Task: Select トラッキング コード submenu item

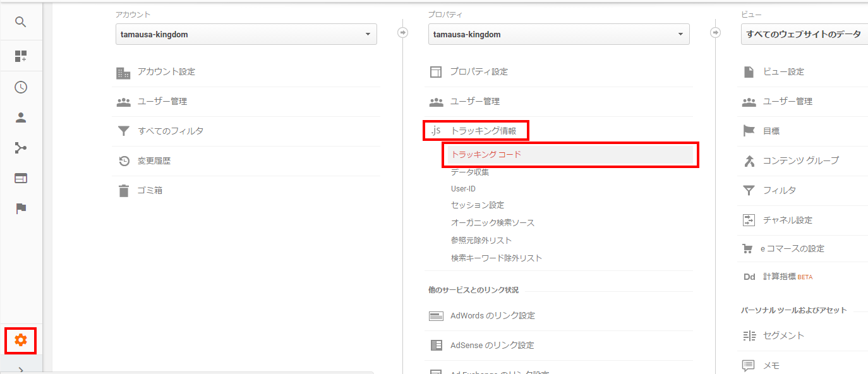Action: (x=486, y=154)
